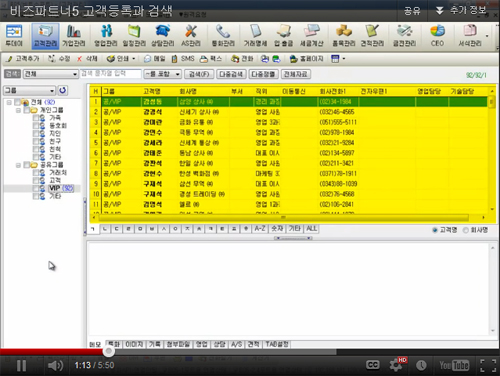
Task: Open the 인쇄 print dropdown arrow
Action: tap(134, 59)
